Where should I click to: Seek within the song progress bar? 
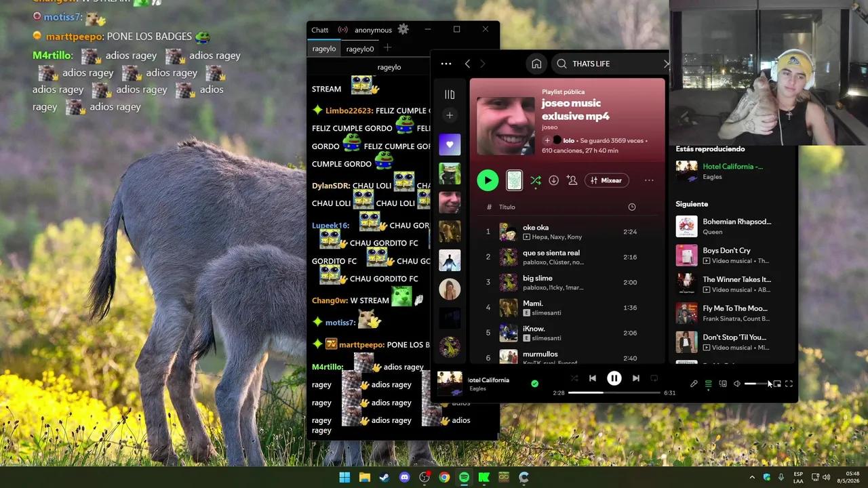614,392
